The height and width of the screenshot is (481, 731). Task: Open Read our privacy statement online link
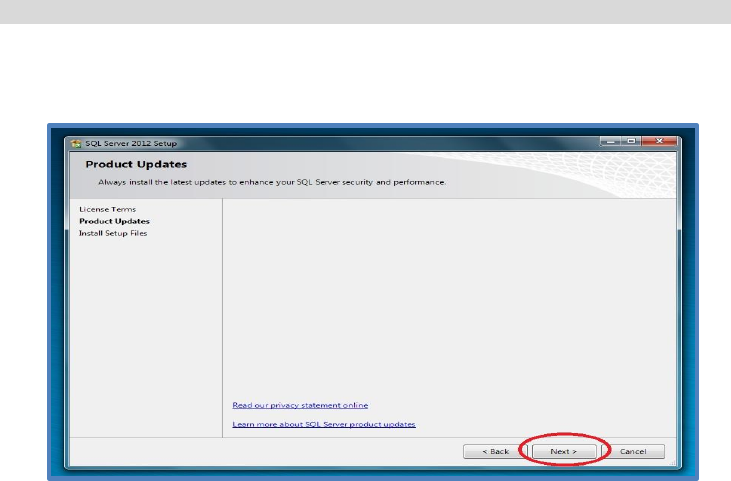tap(300, 405)
